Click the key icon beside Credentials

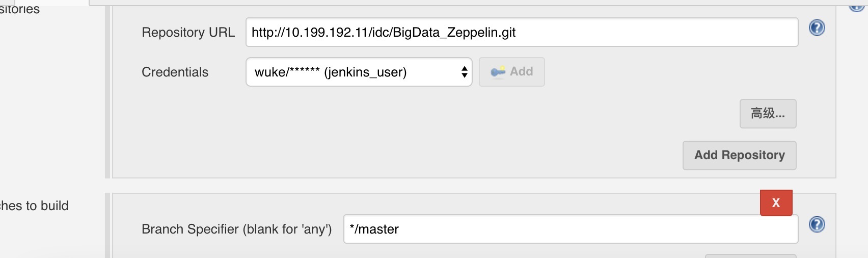click(498, 72)
